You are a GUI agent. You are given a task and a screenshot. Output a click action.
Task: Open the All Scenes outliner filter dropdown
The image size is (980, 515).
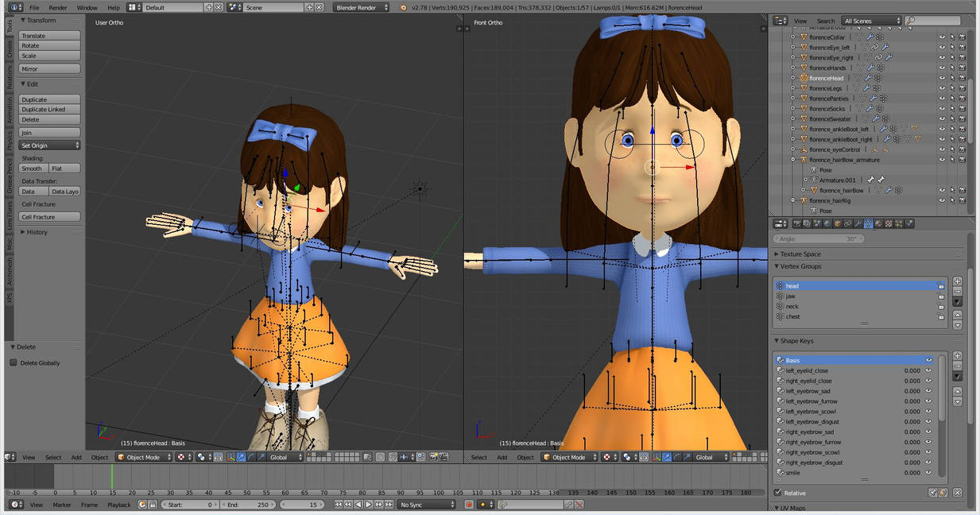pyautogui.click(x=872, y=21)
